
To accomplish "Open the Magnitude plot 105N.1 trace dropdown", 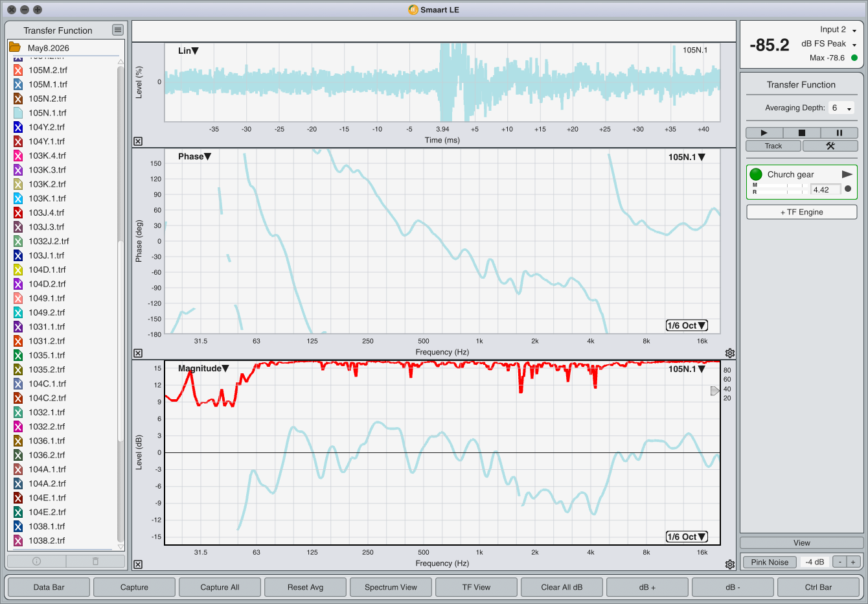I will coord(687,369).
